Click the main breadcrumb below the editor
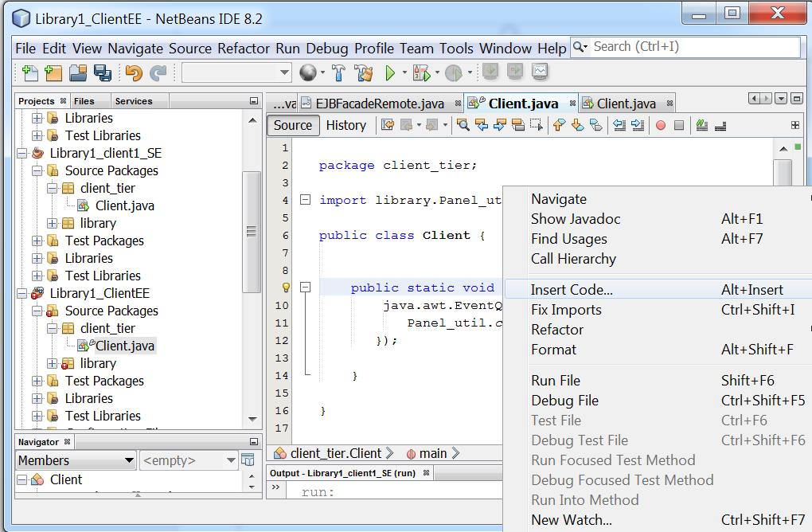Viewport: 812px width, 532px height. tap(433, 454)
